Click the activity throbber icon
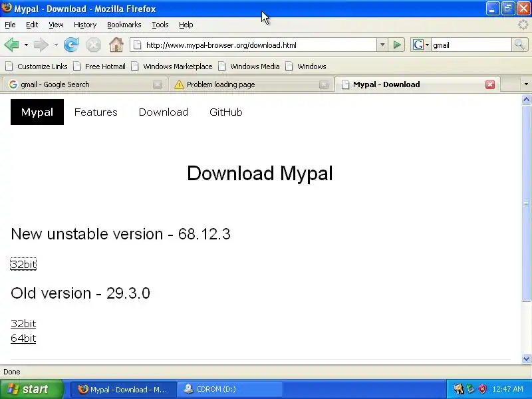 pos(523,25)
